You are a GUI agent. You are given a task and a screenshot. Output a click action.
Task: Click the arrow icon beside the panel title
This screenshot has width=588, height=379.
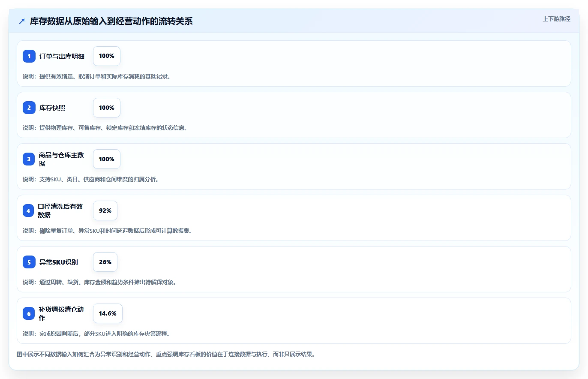(22, 21)
